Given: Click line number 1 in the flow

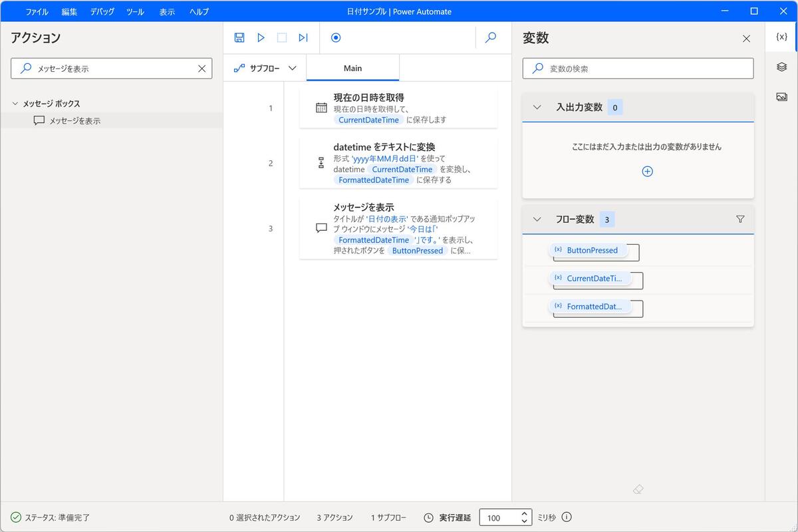Looking at the screenshot, I should [271, 108].
